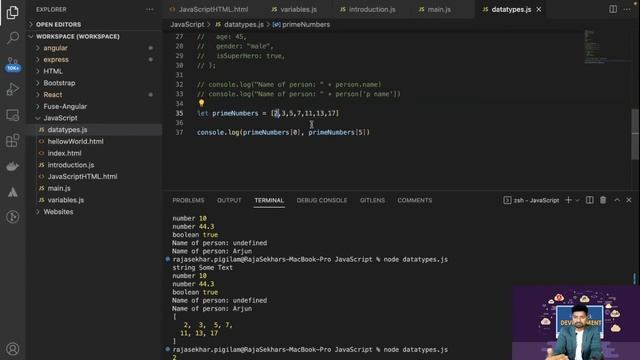This screenshot has width=640, height=360.
Task: Collapse the JavaScript folder
Action: click(60, 118)
